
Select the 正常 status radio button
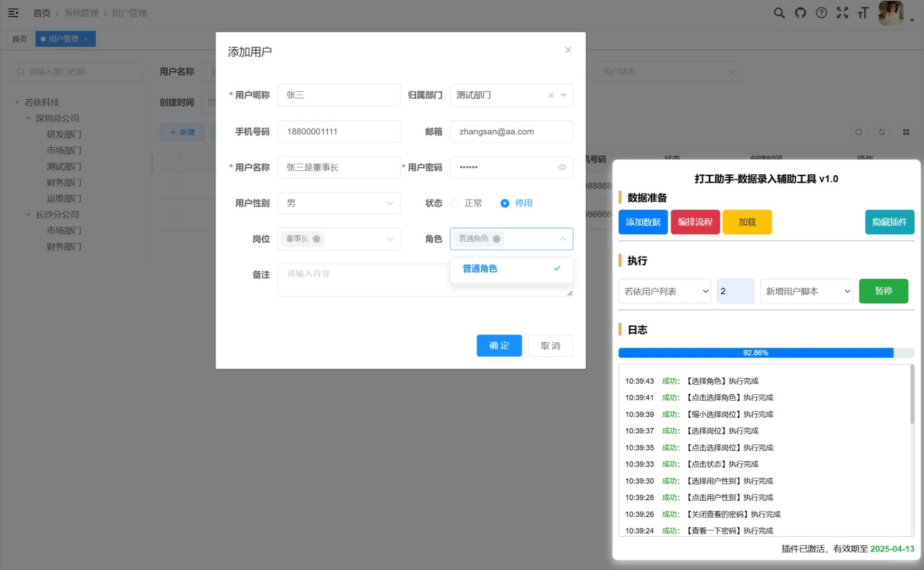[x=455, y=203]
